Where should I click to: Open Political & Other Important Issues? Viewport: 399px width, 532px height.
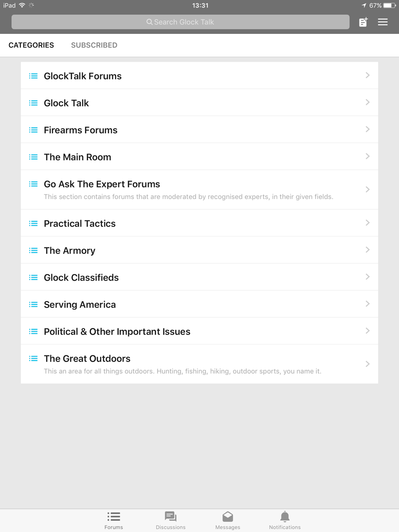tap(199, 331)
